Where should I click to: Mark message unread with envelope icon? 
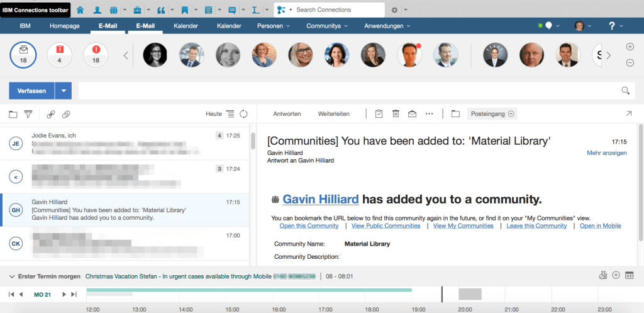click(x=413, y=114)
